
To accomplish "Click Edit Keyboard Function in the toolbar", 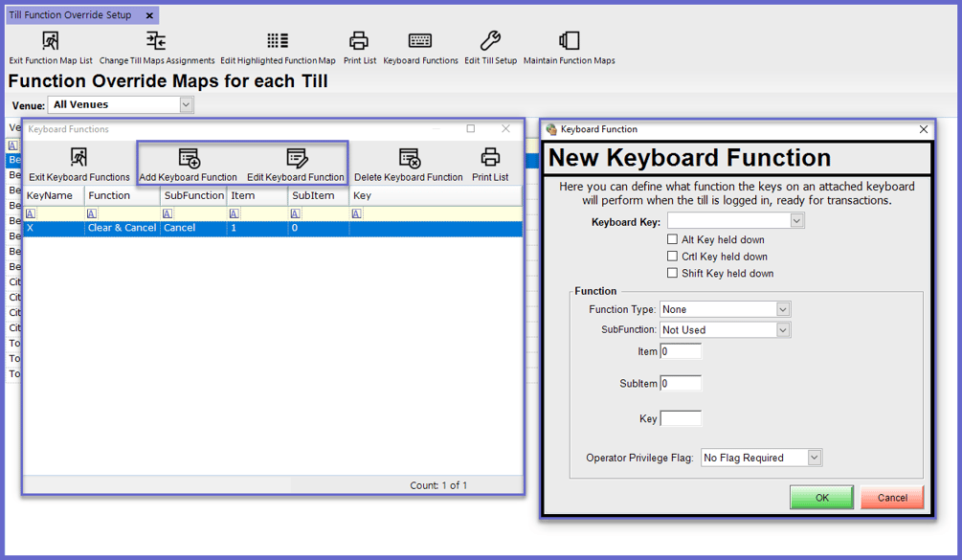I will click(296, 165).
